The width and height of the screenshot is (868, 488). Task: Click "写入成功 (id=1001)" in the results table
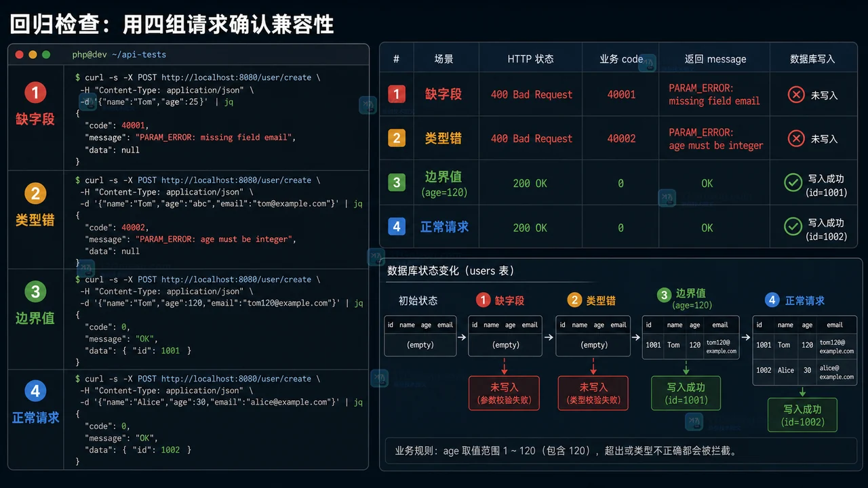[826, 186]
